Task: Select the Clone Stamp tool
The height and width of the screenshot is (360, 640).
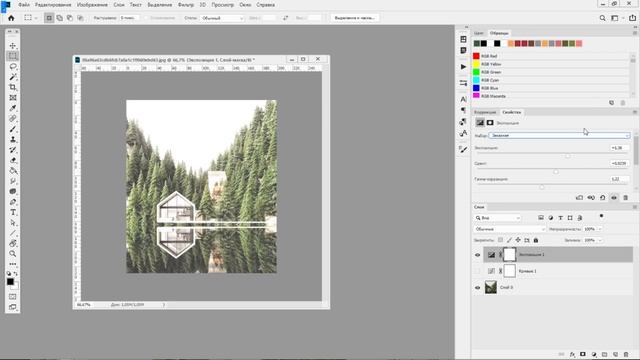Action: [x=13, y=139]
